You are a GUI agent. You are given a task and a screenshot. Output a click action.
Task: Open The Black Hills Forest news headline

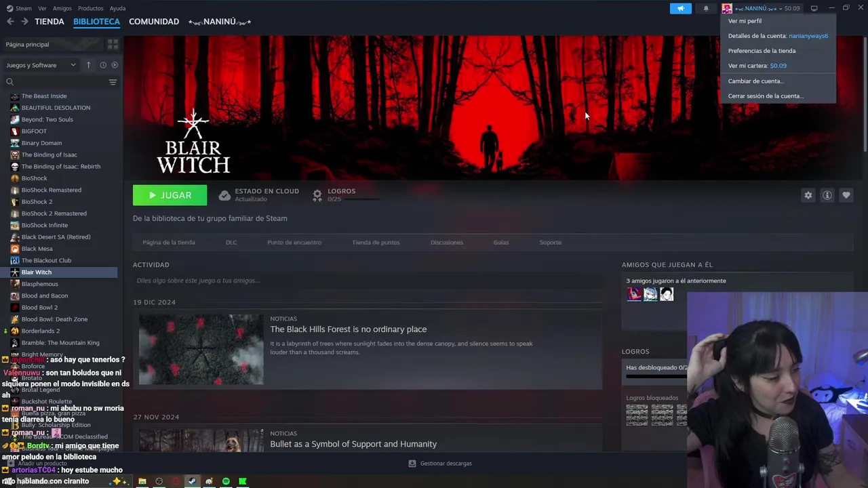pos(349,329)
